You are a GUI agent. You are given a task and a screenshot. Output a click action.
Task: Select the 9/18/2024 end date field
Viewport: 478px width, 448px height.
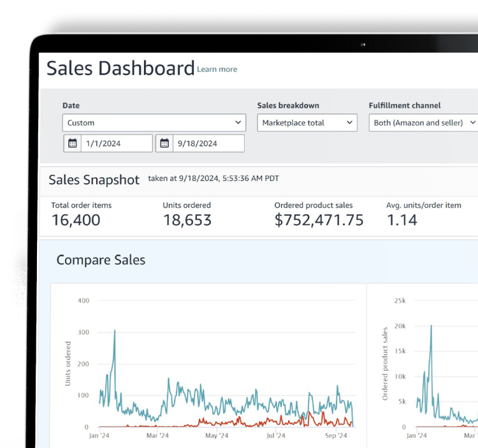208,143
